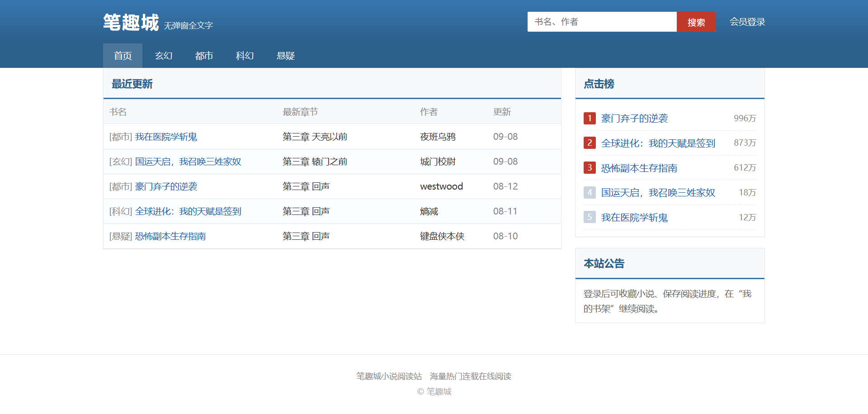Click the 08-10 update date
The image size is (868, 414).
(x=505, y=236)
